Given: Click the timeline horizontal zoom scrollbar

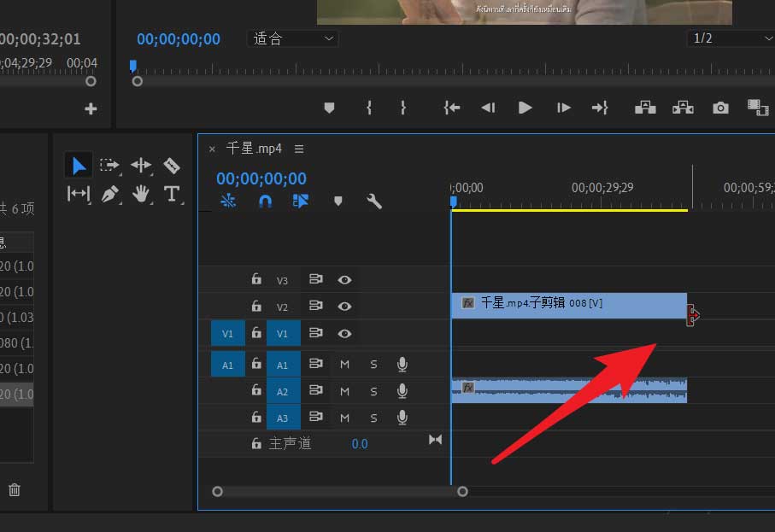Looking at the screenshot, I should coord(339,492).
